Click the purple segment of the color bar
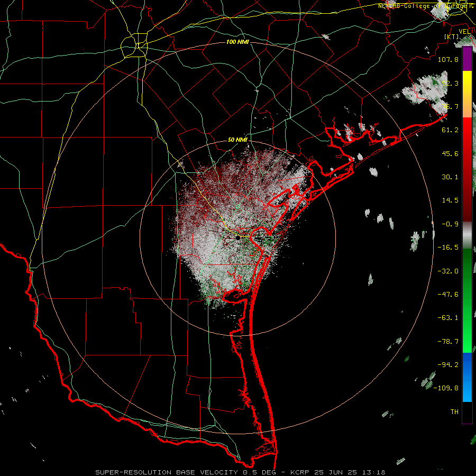Screen dimensions: 476x476 coord(467,59)
